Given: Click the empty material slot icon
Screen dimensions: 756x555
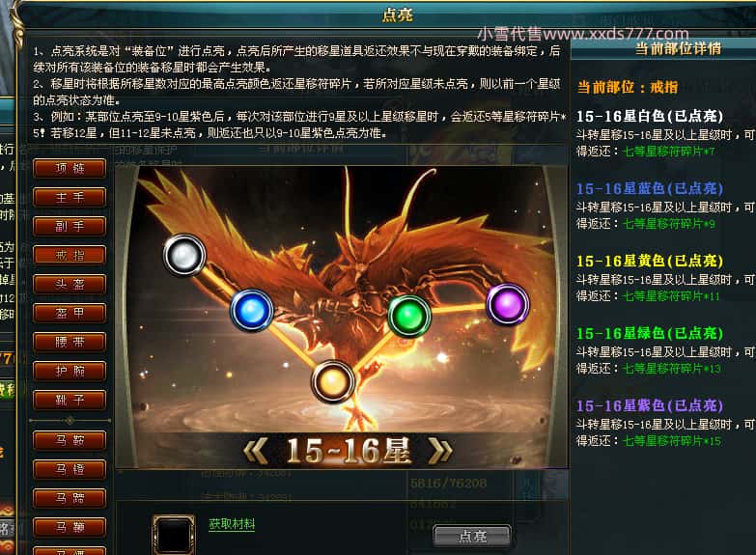Looking at the screenshot, I should (174, 535).
